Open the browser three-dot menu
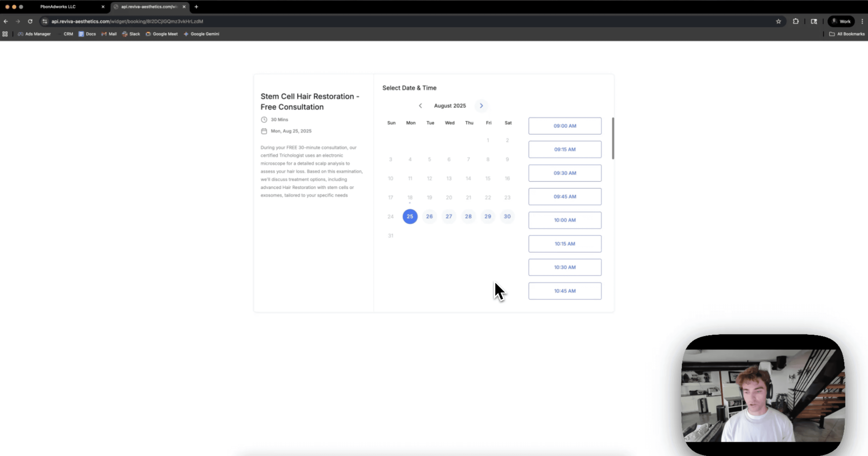Image resolution: width=868 pixels, height=456 pixels. pos(862,21)
